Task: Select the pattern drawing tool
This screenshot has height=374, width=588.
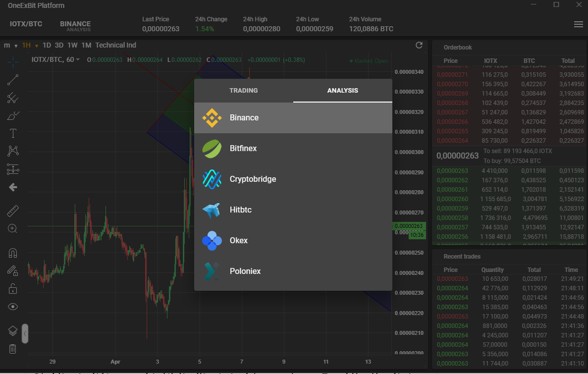Action: 13,151
